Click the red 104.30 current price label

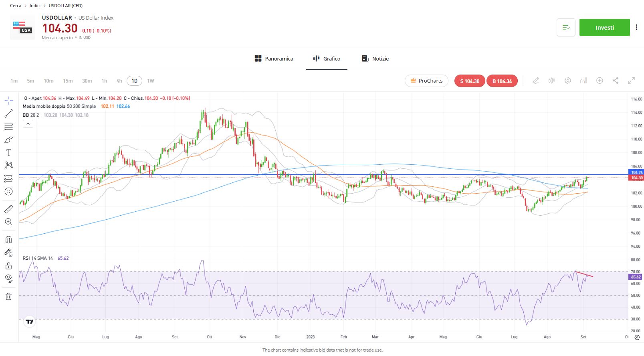(636, 178)
